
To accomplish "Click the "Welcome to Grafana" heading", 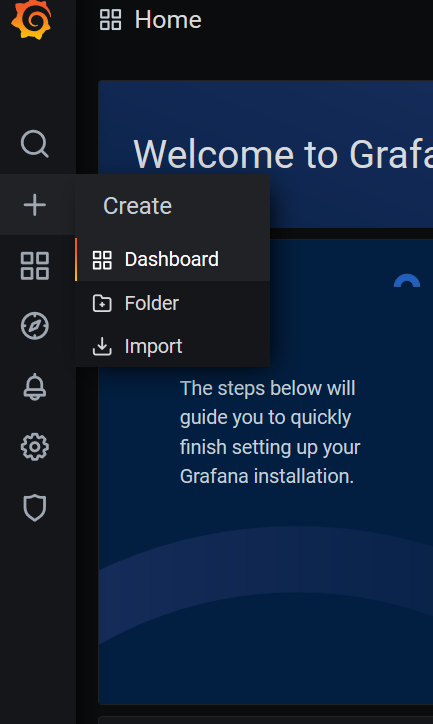I will pyautogui.click(x=283, y=154).
